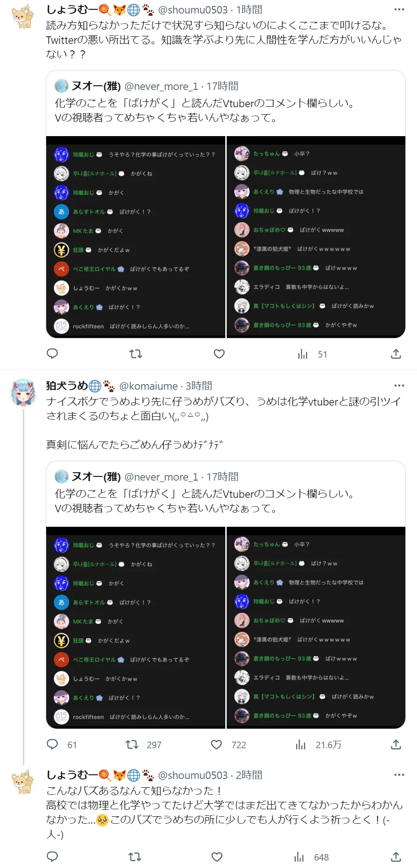Open right chat screenshot in second quoted tweet
Viewport: 417px width, 868px height.
(x=316, y=628)
